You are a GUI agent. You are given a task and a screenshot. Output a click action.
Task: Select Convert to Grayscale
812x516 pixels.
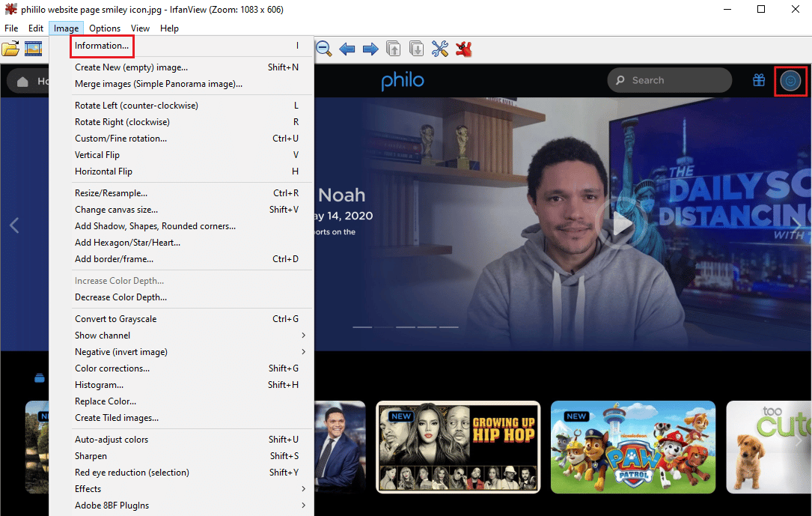coord(115,319)
